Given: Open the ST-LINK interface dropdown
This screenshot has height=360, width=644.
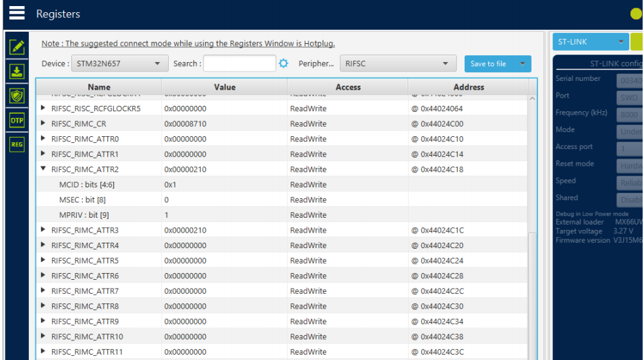Looking at the screenshot, I should (590, 42).
